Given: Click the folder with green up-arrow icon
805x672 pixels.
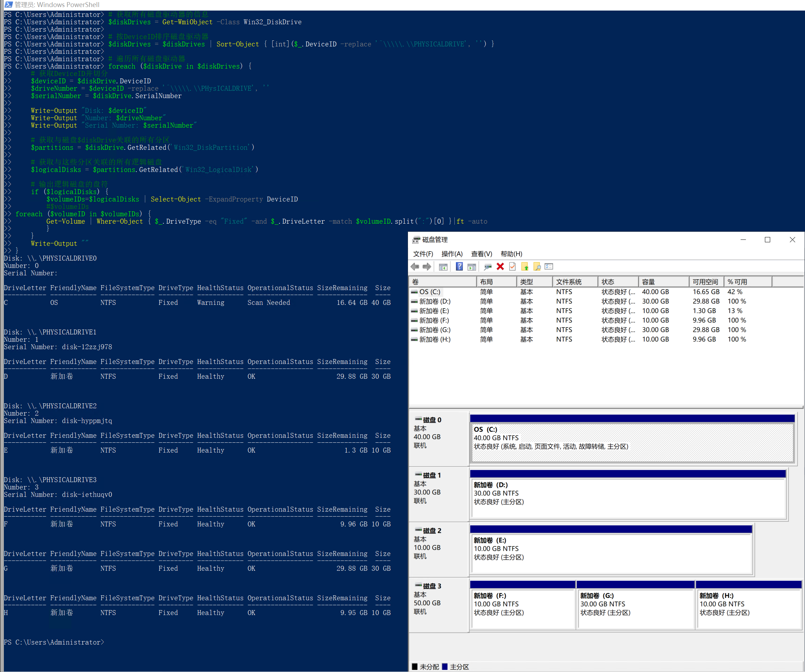Looking at the screenshot, I should (524, 267).
